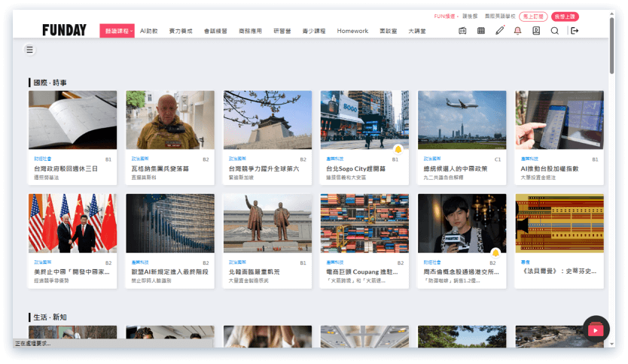Click the page vertical scrollbar thumb
Viewport: 628px width, 364px height.
tap(611, 45)
